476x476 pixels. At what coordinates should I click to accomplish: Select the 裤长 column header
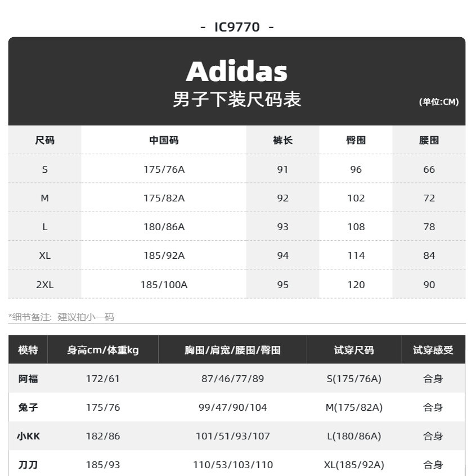[x=282, y=140]
